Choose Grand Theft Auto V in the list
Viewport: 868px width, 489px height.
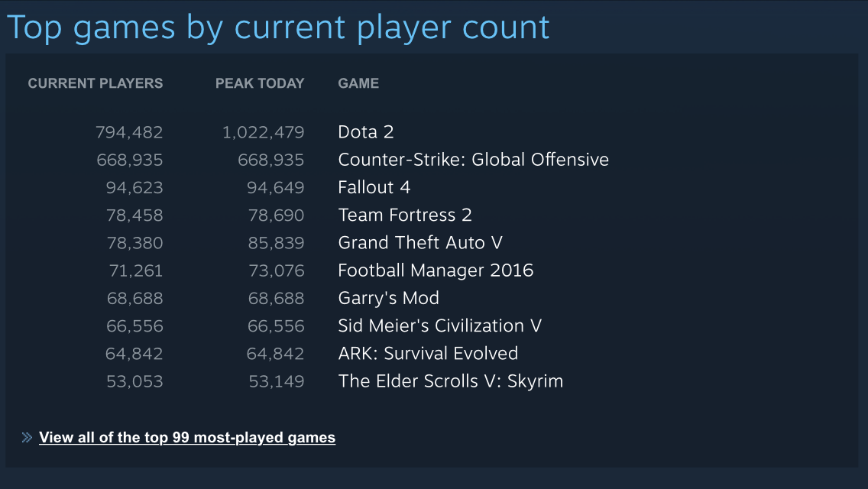click(x=420, y=242)
